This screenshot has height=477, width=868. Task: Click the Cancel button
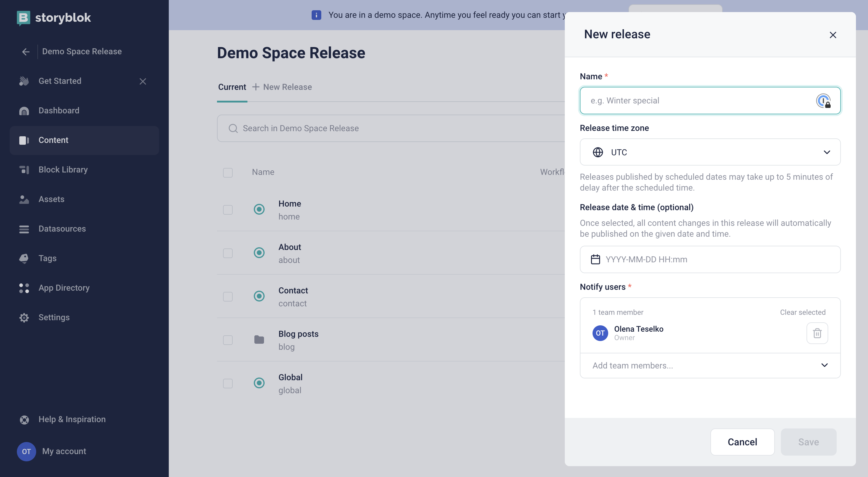click(742, 442)
